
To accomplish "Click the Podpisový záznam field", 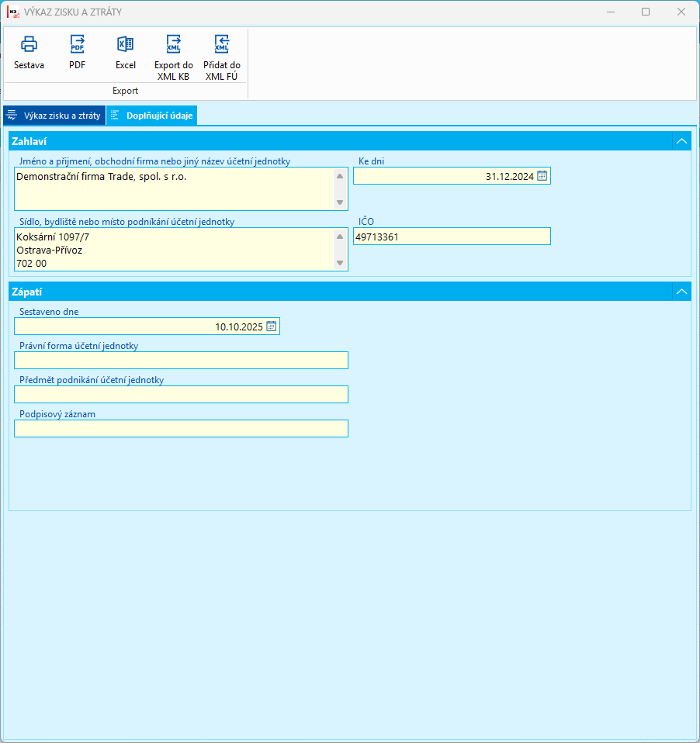I will point(181,429).
